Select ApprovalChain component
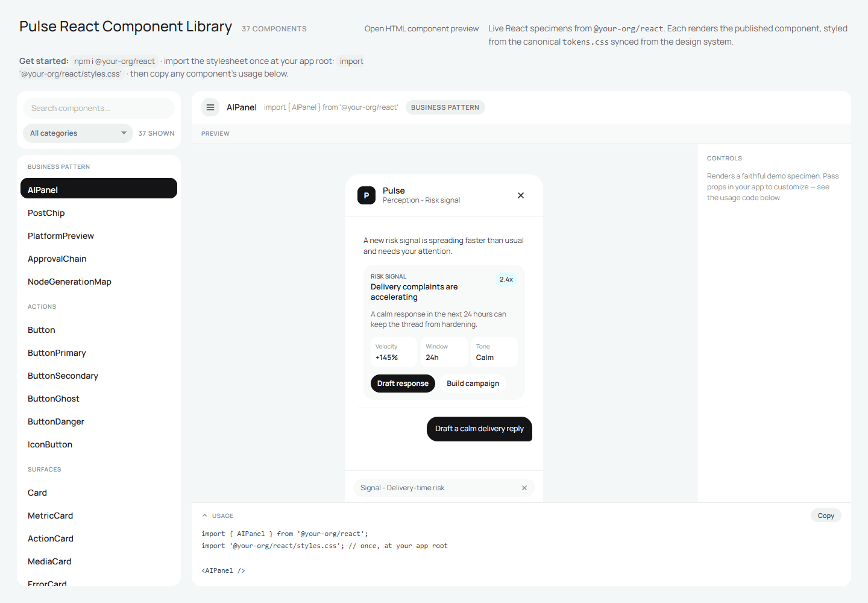868x603 pixels. [x=99, y=259]
